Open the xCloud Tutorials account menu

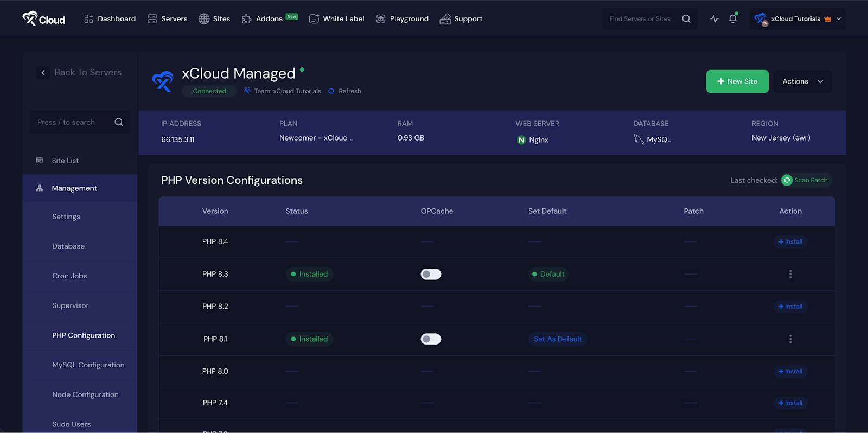point(797,19)
